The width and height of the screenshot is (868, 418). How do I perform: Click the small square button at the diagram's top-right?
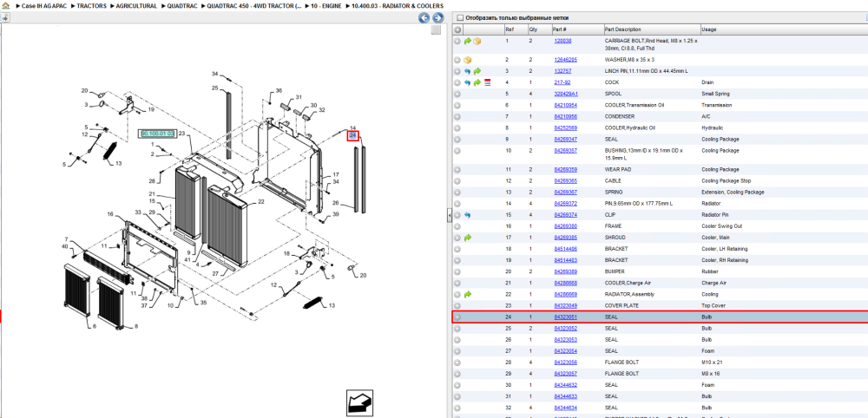click(x=437, y=29)
